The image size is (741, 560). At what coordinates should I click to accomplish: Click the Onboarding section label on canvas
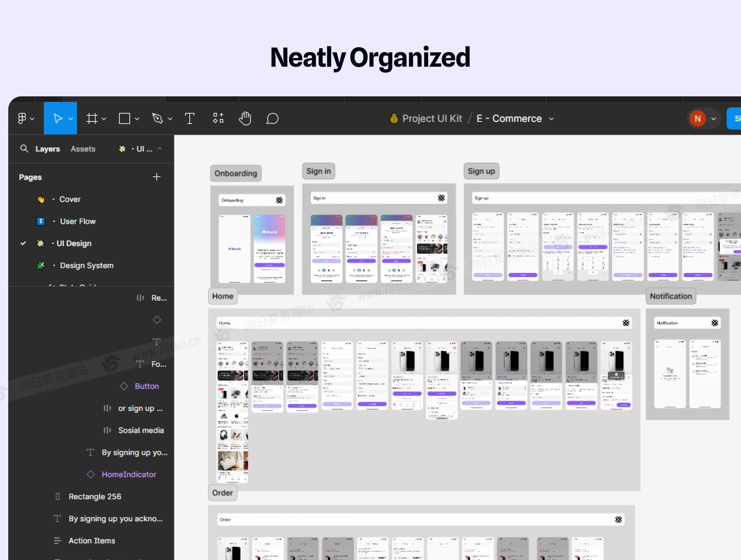235,173
